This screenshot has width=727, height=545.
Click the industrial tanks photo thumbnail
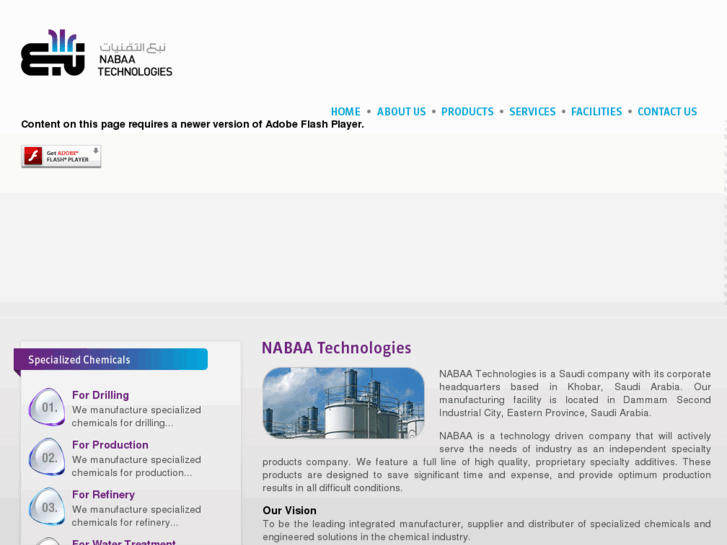tap(343, 403)
